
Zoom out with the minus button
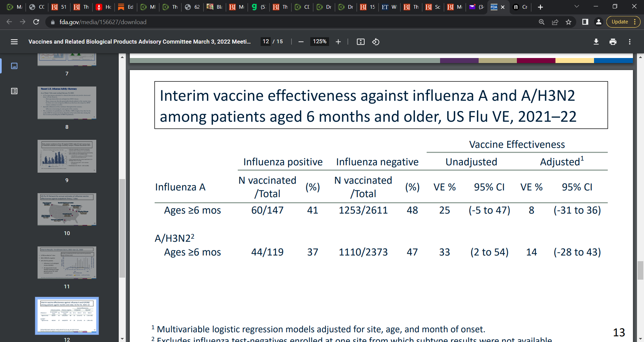[301, 42]
